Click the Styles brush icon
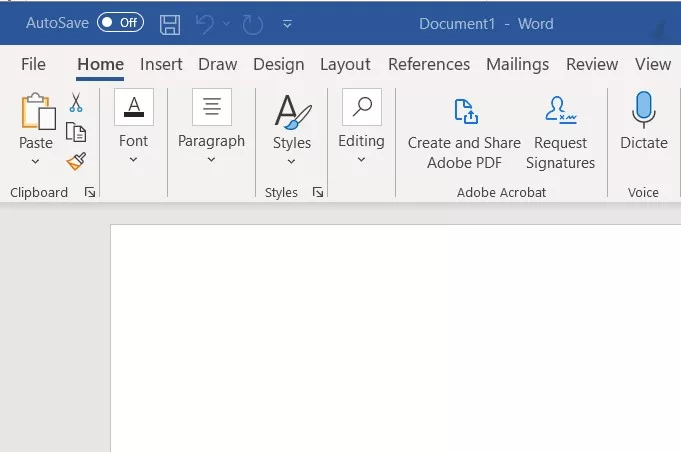Image resolution: width=681 pixels, height=452 pixels. point(293,112)
